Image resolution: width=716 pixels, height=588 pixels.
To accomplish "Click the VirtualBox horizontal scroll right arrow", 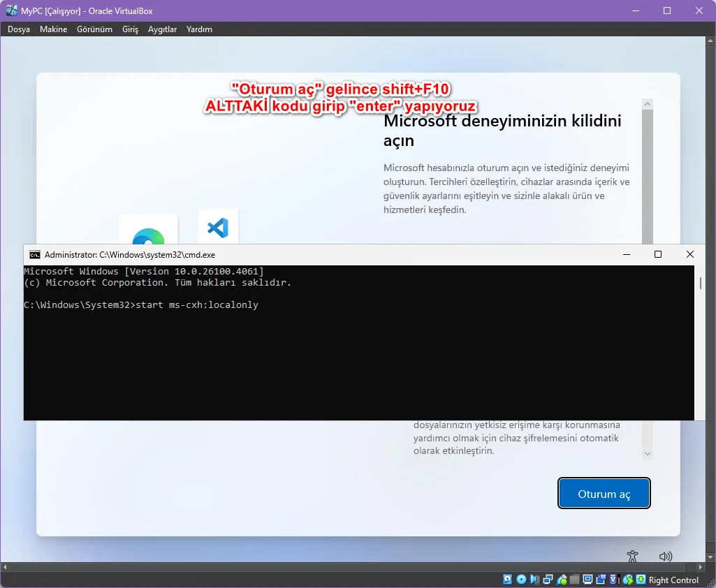I will [701, 567].
